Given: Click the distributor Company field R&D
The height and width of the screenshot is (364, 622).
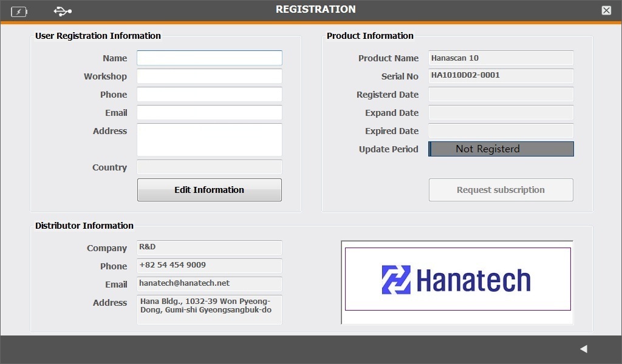Looking at the screenshot, I should (x=210, y=248).
